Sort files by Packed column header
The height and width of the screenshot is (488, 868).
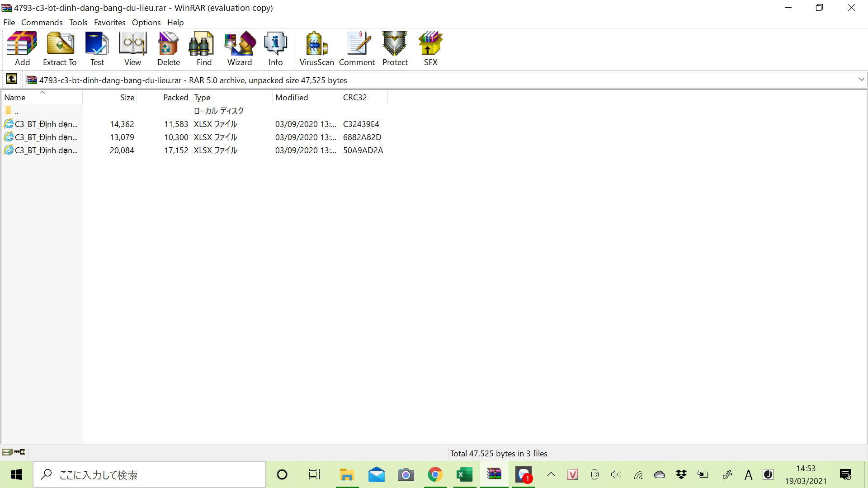[x=164, y=97]
